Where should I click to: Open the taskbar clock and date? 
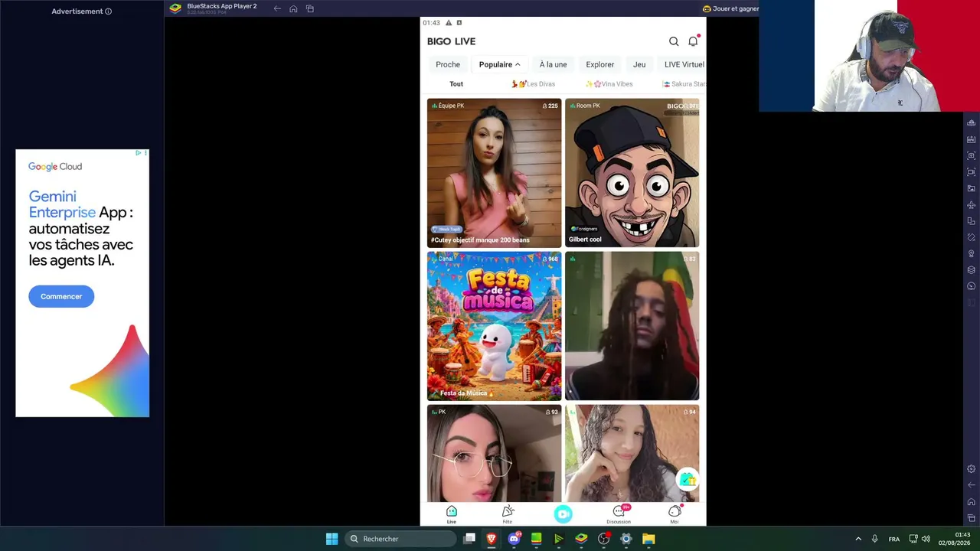click(954, 539)
